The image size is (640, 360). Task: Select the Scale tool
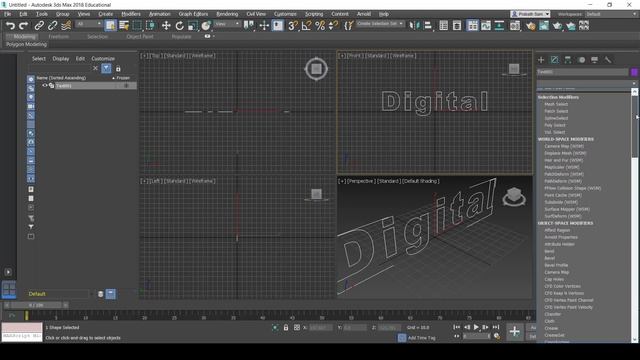(193, 26)
